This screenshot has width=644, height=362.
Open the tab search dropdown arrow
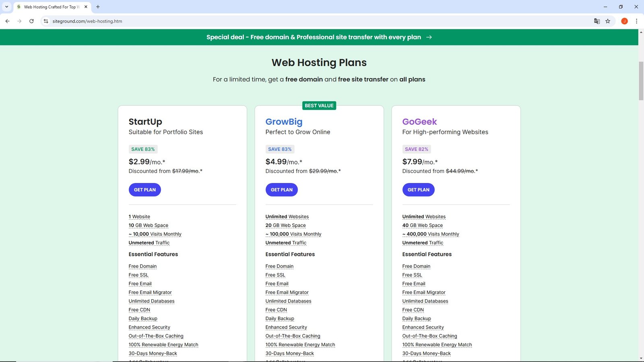[6, 7]
